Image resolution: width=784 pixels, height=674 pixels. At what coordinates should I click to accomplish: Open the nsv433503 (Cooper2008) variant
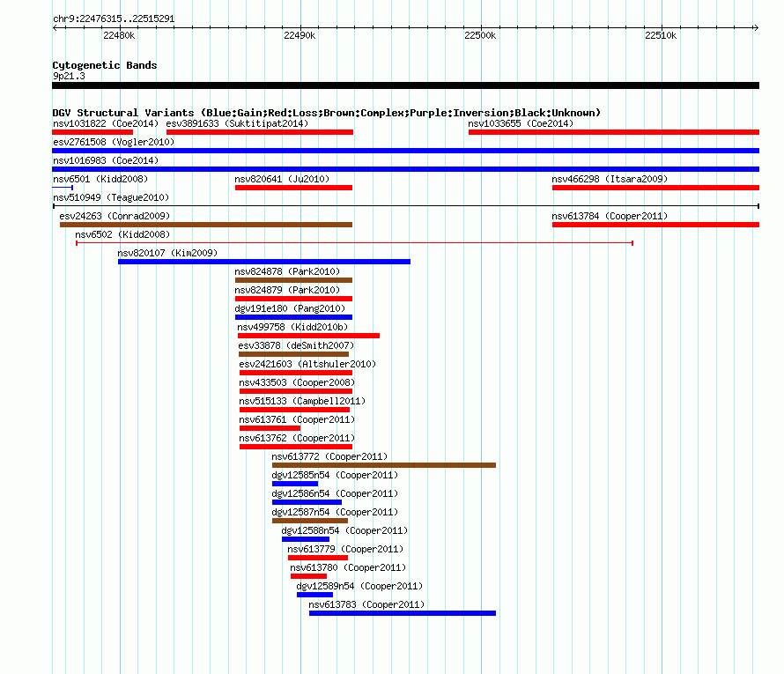click(x=297, y=382)
